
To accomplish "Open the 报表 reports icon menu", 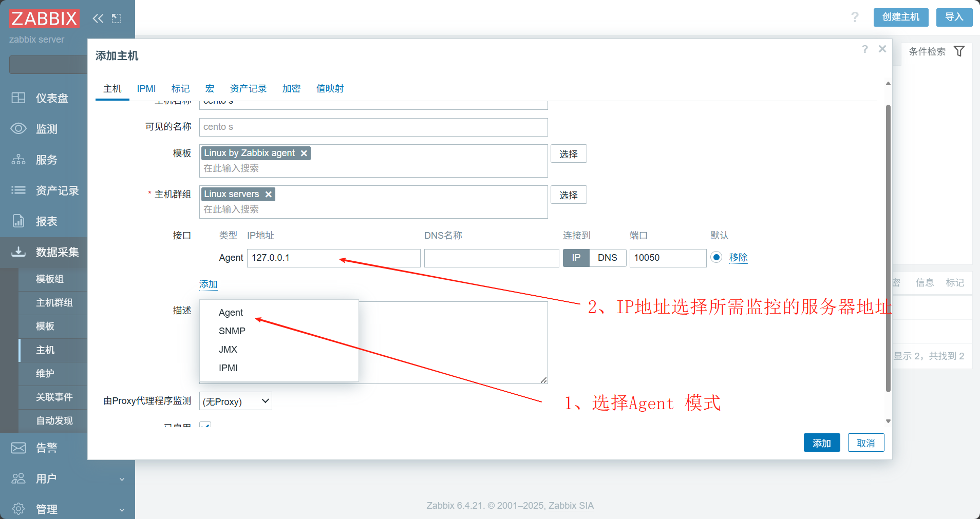I will (18, 221).
